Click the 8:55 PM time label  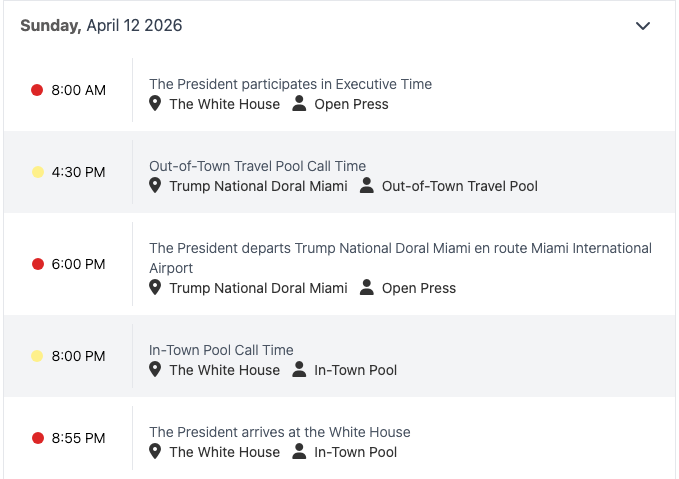pyautogui.click(x=78, y=438)
